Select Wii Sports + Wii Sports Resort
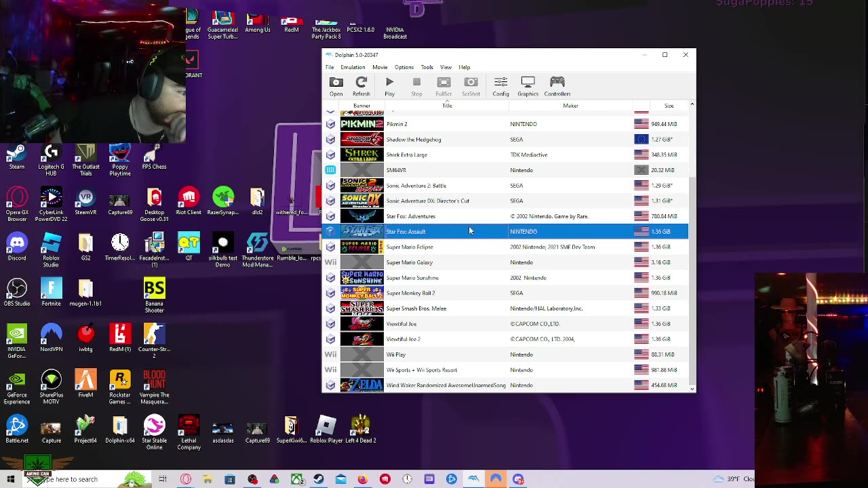This screenshot has width=868, height=488. (x=505, y=370)
